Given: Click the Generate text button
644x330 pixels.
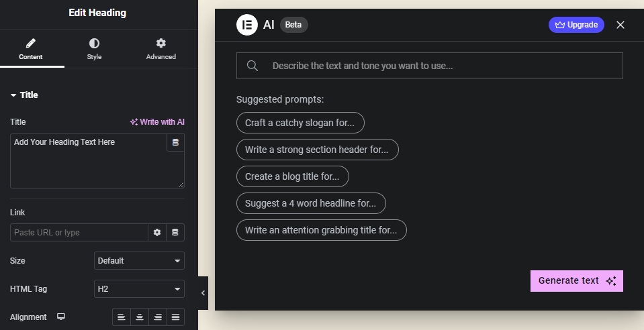Looking at the screenshot, I should pos(577,281).
